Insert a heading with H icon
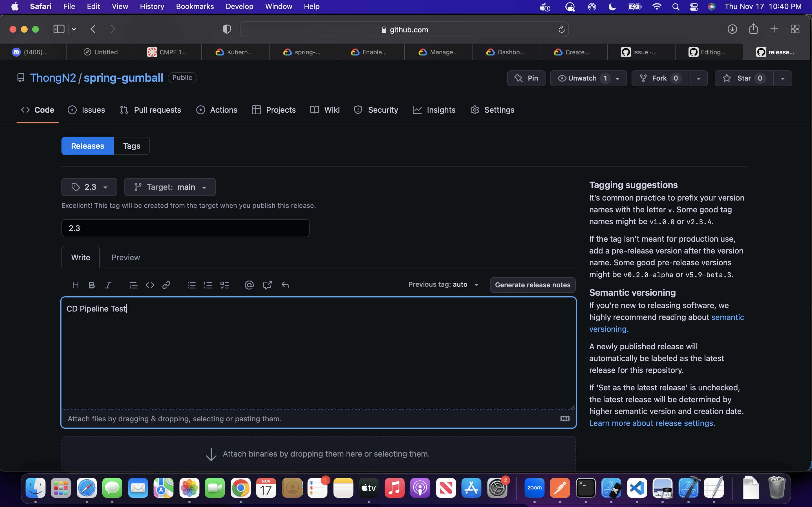The image size is (812, 507). (x=75, y=285)
